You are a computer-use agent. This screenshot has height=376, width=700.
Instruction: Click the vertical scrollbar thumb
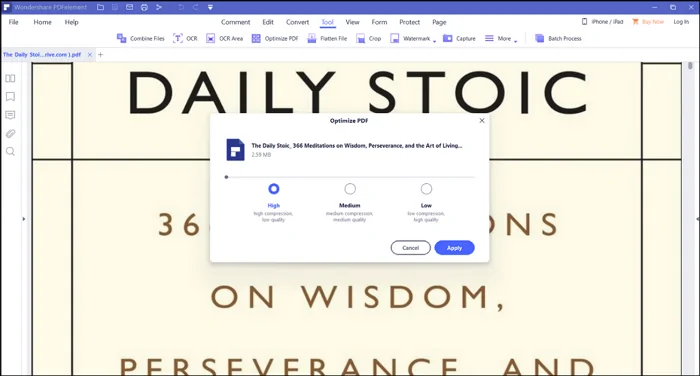point(690,66)
